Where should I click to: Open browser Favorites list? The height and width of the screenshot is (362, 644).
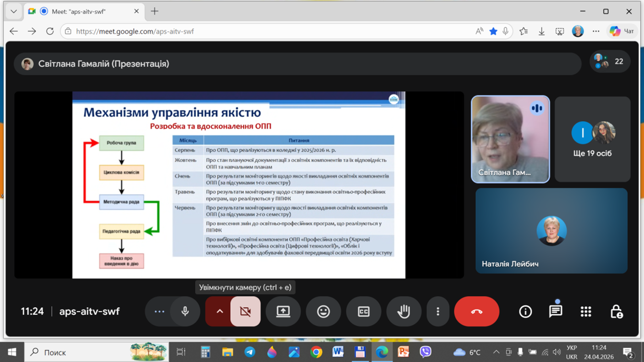[x=524, y=32]
